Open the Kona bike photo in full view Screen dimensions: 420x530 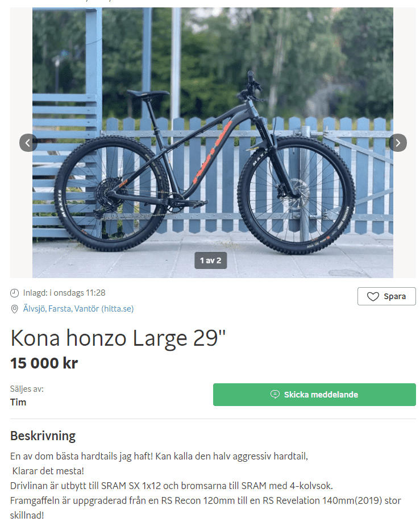213,143
